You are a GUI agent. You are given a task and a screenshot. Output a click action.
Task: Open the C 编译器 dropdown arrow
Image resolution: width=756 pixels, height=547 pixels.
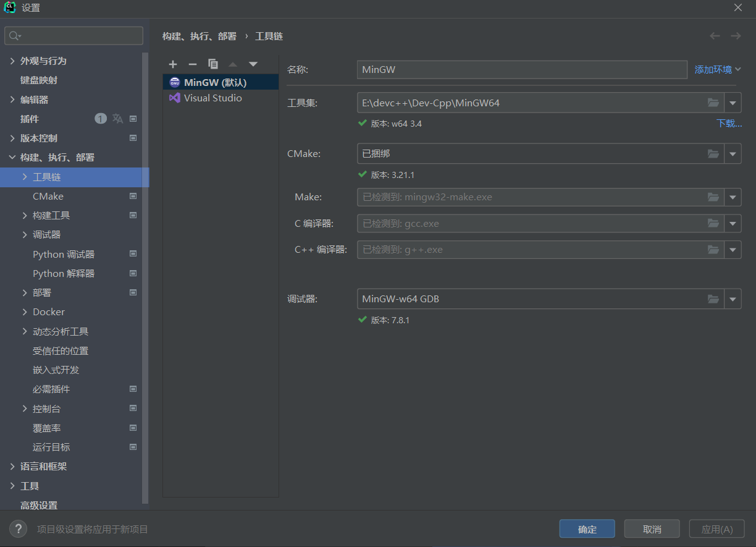733,223
